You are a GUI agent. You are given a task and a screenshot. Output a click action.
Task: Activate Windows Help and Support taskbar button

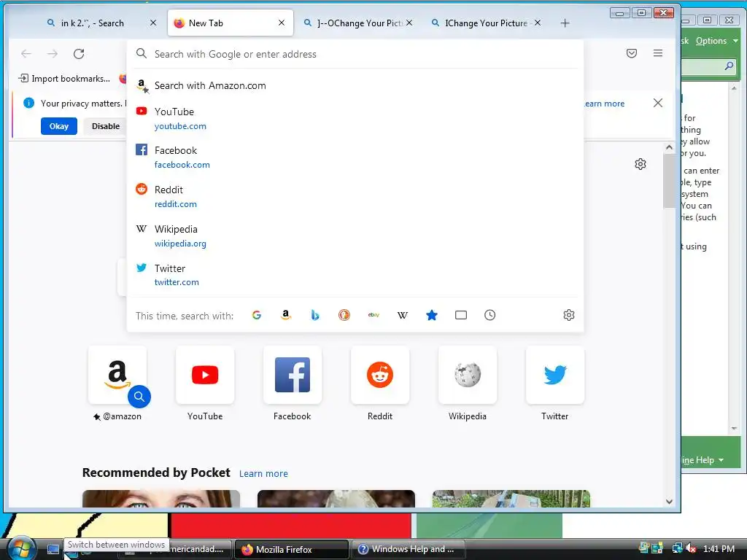tap(409, 549)
